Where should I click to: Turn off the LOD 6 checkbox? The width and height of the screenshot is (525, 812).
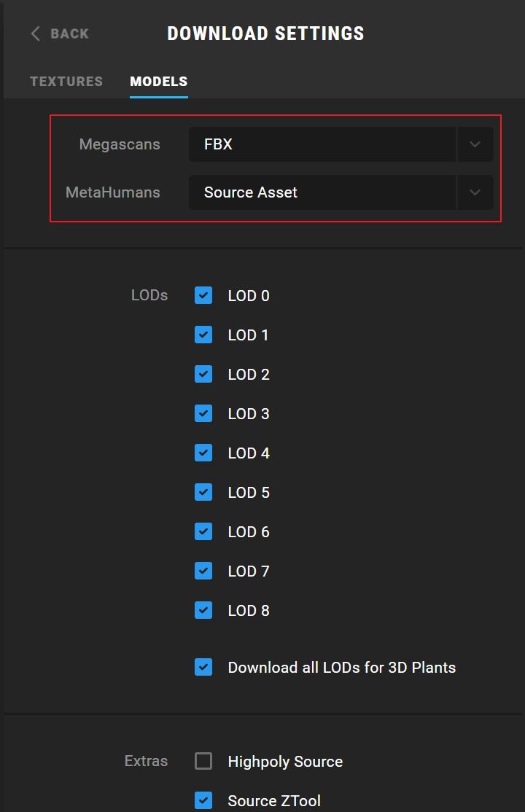click(203, 531)
